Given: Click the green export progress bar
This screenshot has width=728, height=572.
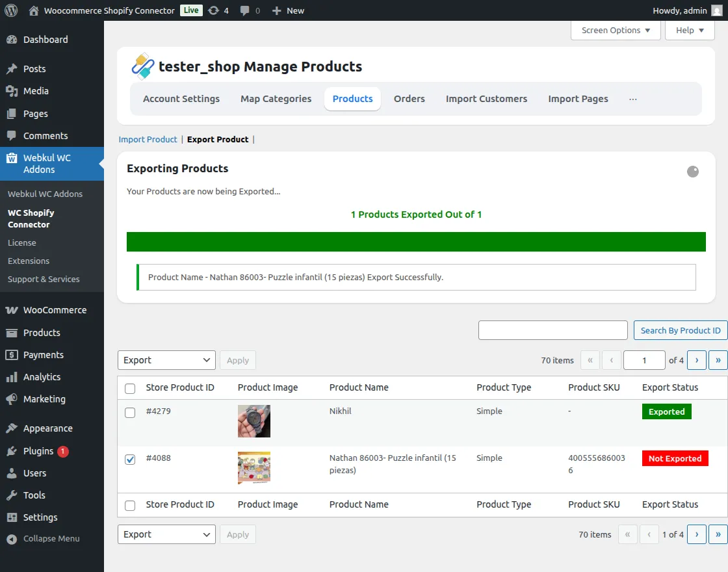Looking at the screenshot, I should (x=416, y=242).
